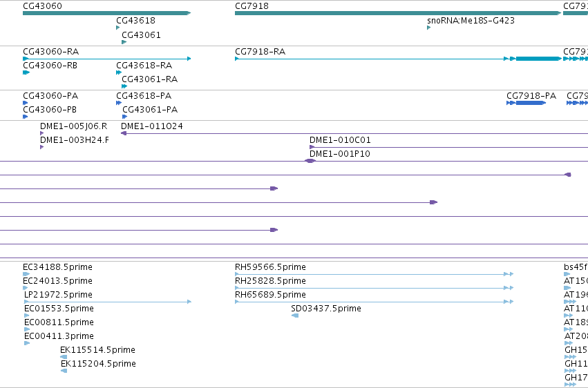Click the CG7918-PA protein feature
The width and height of the screenshot is (588, 388).
pos(526,103)
